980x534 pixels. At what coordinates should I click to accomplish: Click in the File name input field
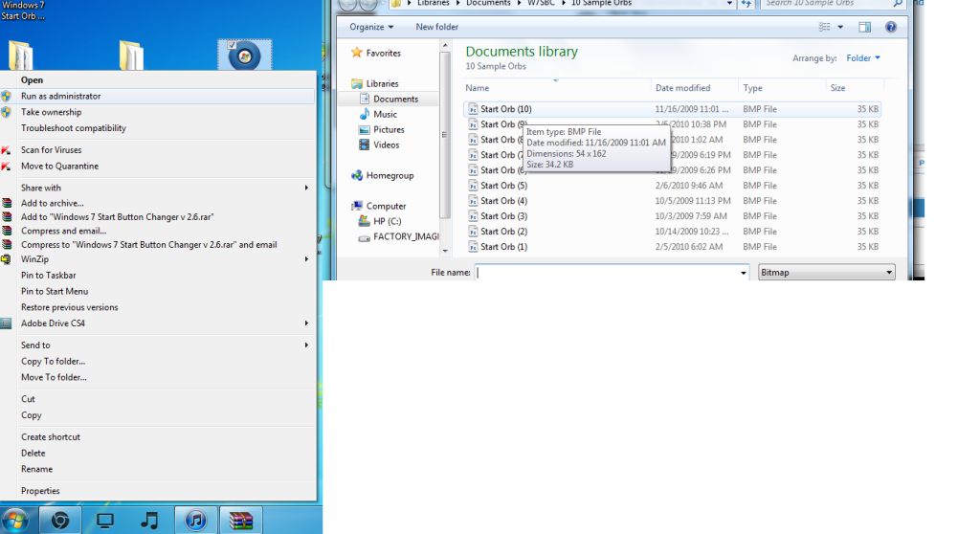click(606, 273)
